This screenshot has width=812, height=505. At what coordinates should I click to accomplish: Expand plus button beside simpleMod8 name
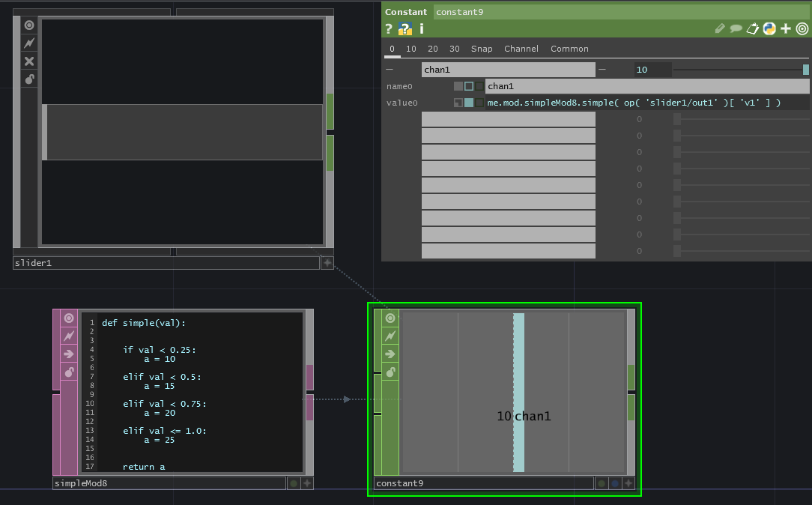click(x=307, y=483)
